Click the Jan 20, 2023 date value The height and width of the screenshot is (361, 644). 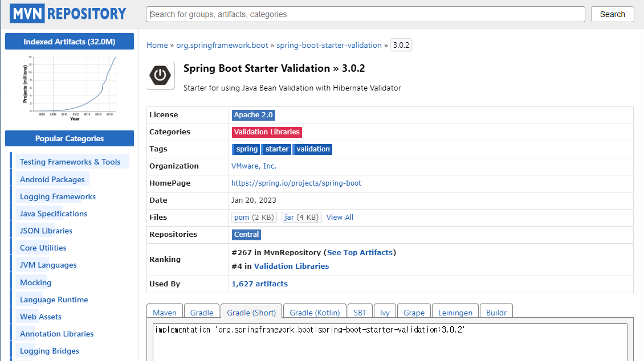tap(254, 200)
